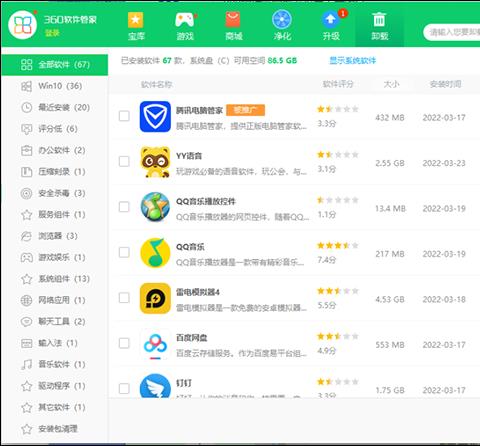Select the 驱动程序 (1) category

pyautogui.click(x=55, y=386)
